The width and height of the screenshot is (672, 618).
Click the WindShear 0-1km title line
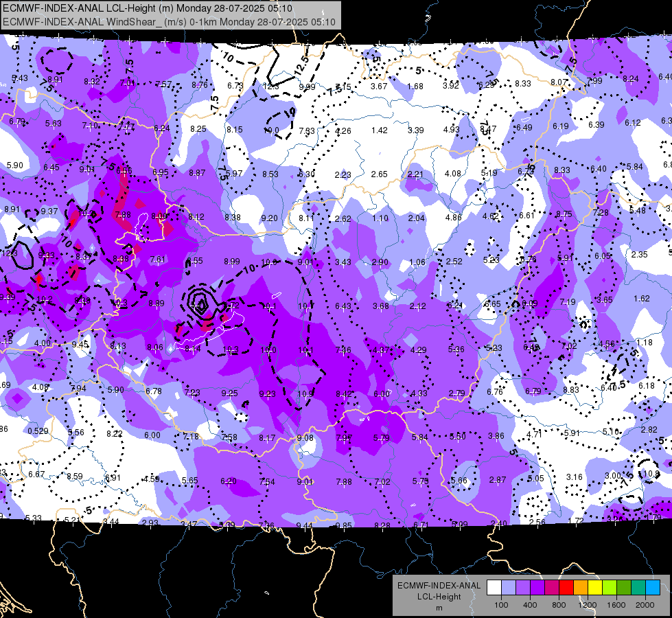169,22
